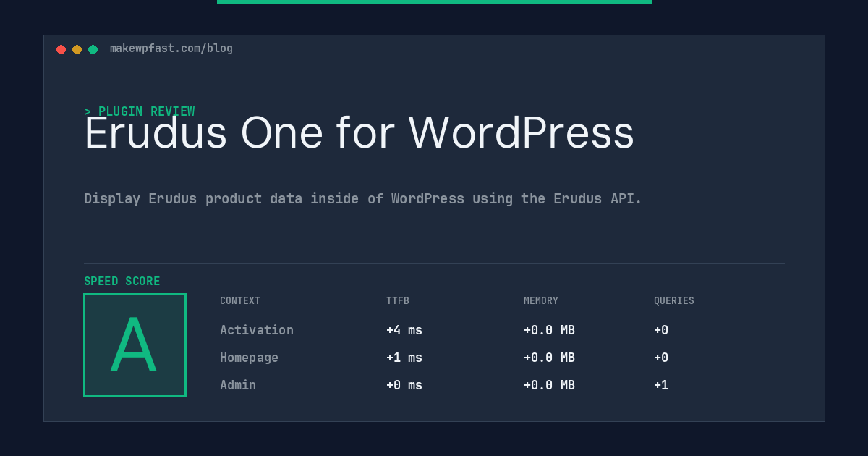Click the TTFB column header
Viewport: 868px width, 456px height.
coord(398,301)
